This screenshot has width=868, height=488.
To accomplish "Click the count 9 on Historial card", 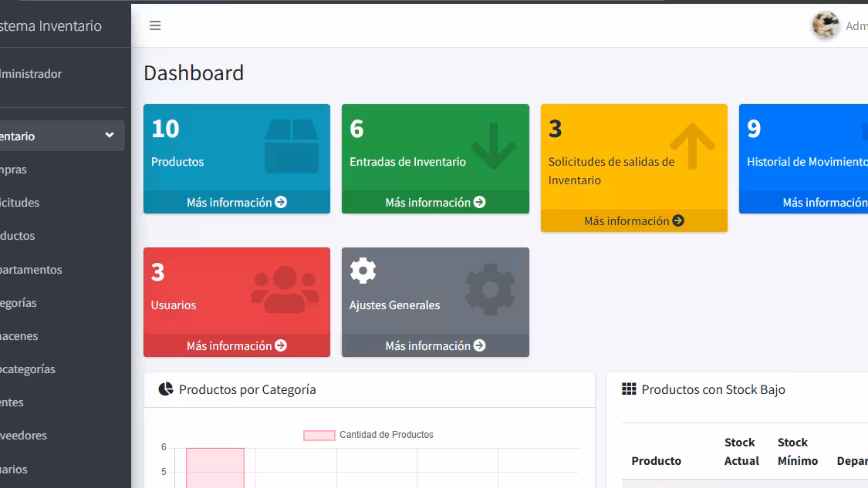I will click(754, 129).
